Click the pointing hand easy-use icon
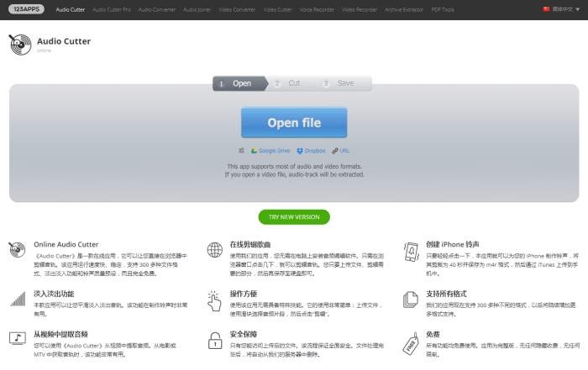Image resolution: width=588 pixels, height=370 pixels. [214, 300]
